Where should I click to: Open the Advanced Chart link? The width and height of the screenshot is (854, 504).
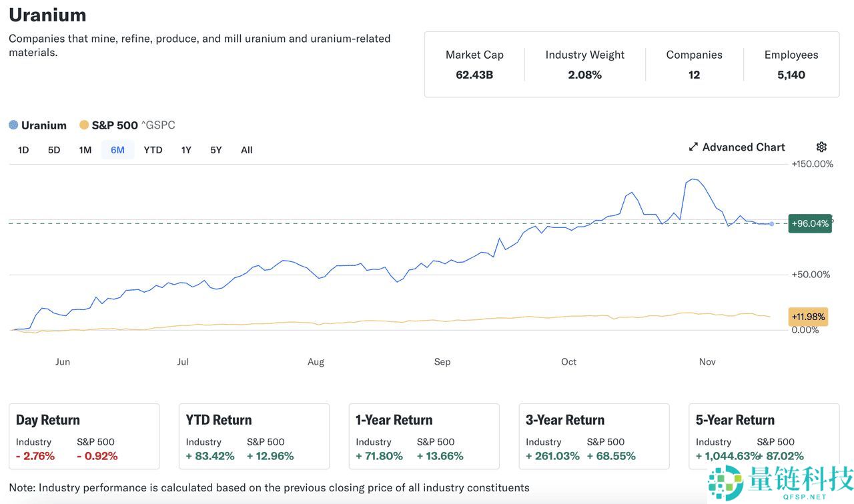pyautogui.click(x=743, y=147)
